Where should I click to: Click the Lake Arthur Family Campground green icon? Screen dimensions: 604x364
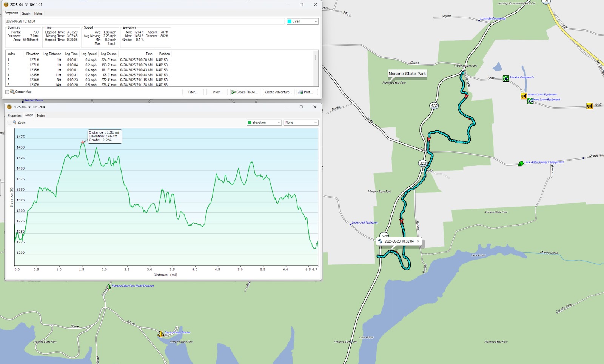click(x=521, y=163)
